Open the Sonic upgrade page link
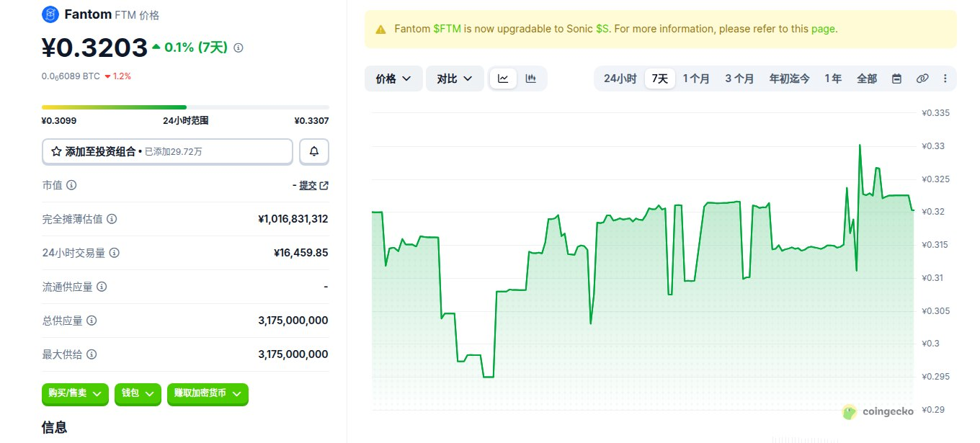 point(823,30)
